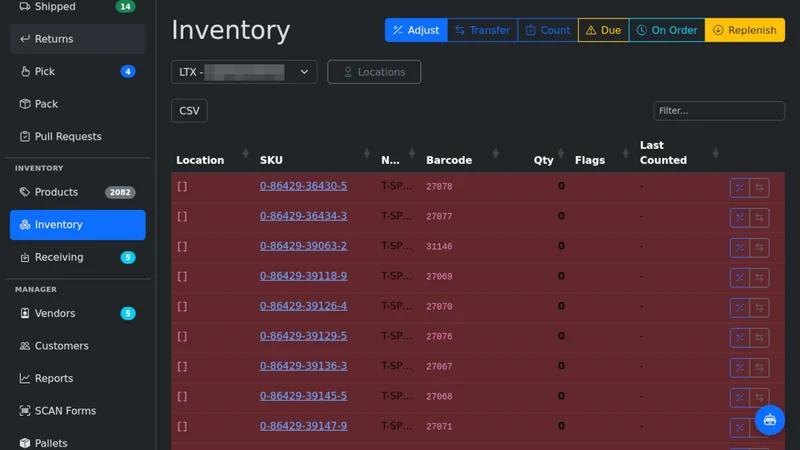Open the Vendors sidebar item
The width and height of the screenshot is (800, 450).
78,313
